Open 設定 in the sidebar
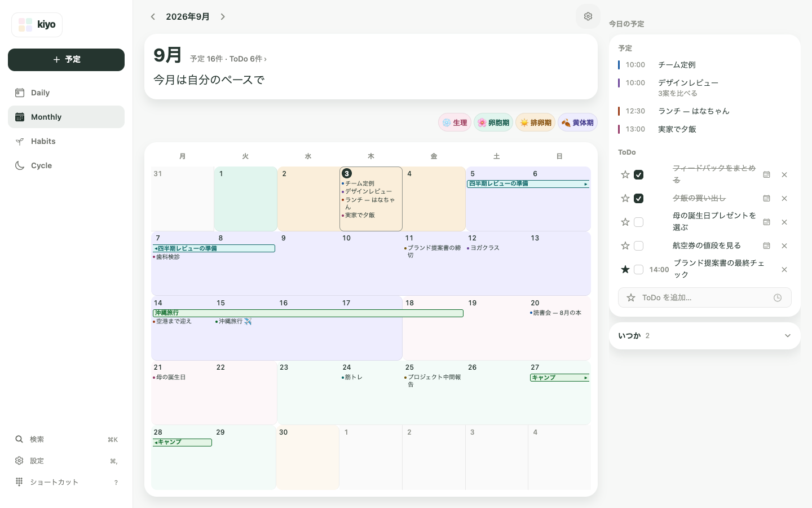The width and height of the screenshot is (812, 508). pyautogui.click(x=66, y=461)
